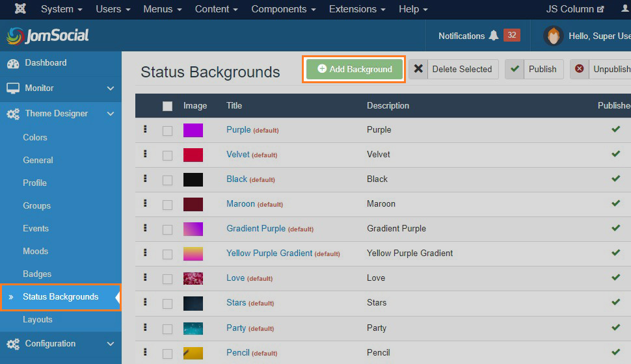631x364 pixels.
Task: Select Status Backgrounds in the sidebar
Action: point(60,297)
